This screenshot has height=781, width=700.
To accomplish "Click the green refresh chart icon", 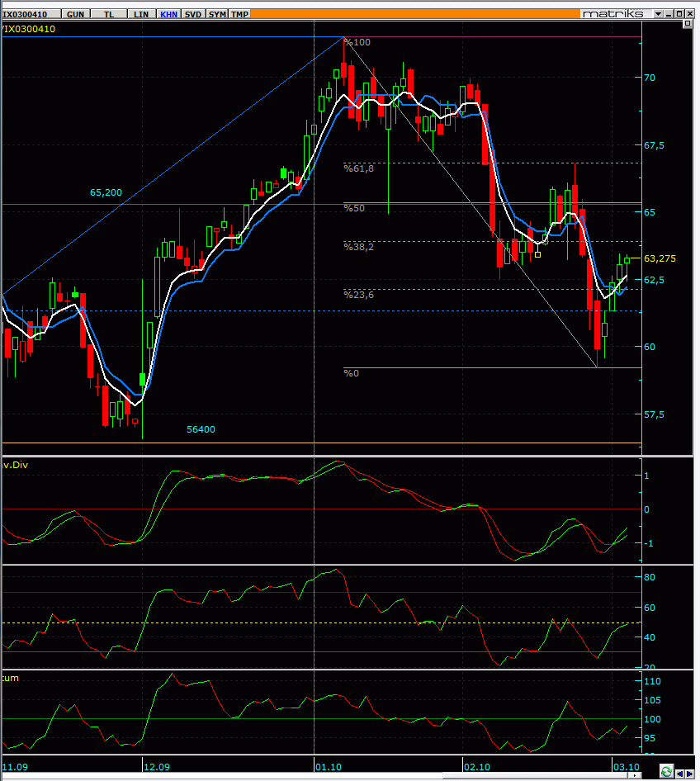I will click(667, 772).
